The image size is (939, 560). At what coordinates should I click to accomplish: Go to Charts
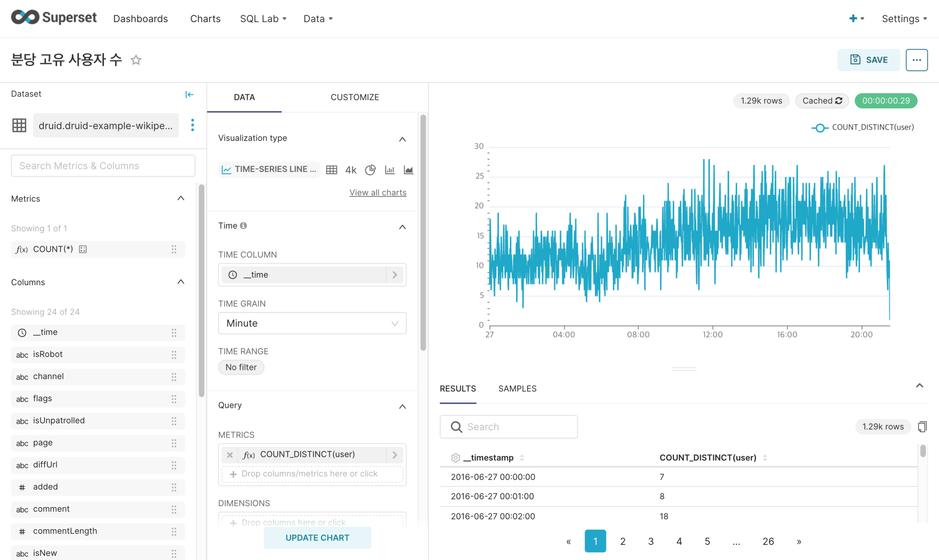pos(205,18)
